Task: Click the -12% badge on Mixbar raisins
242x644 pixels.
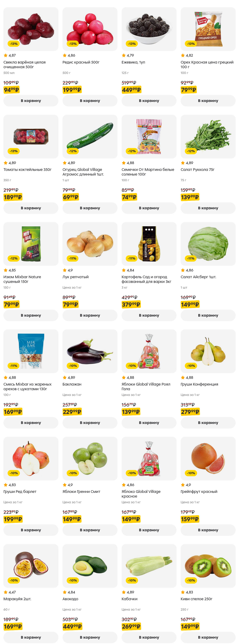Action: coord(13,258)
